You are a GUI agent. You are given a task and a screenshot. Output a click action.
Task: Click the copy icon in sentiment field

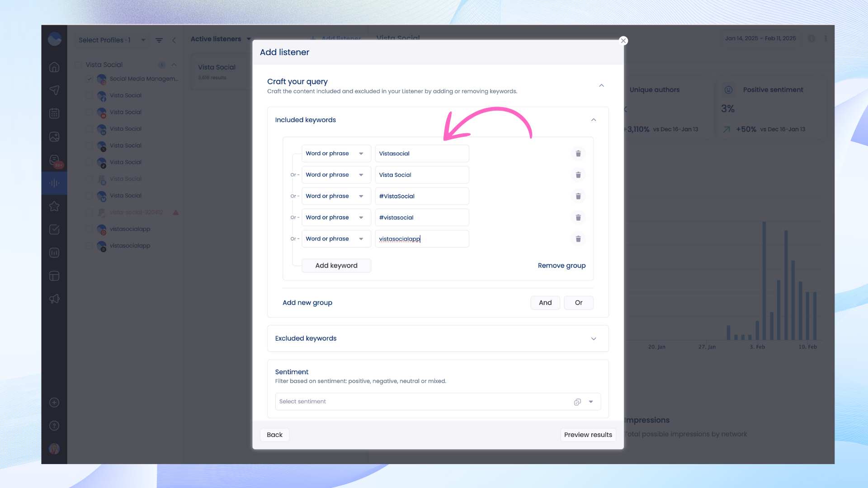pyautogui.click(x=577, y=402)
